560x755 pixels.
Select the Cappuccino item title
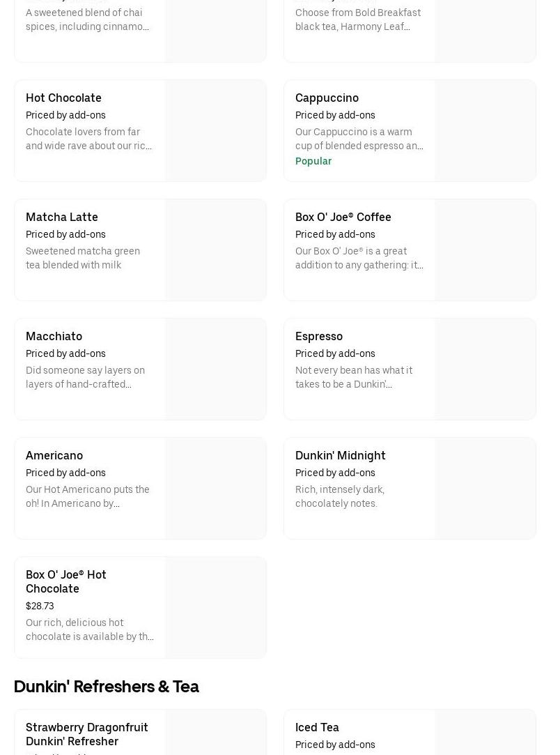coord(327,98)
